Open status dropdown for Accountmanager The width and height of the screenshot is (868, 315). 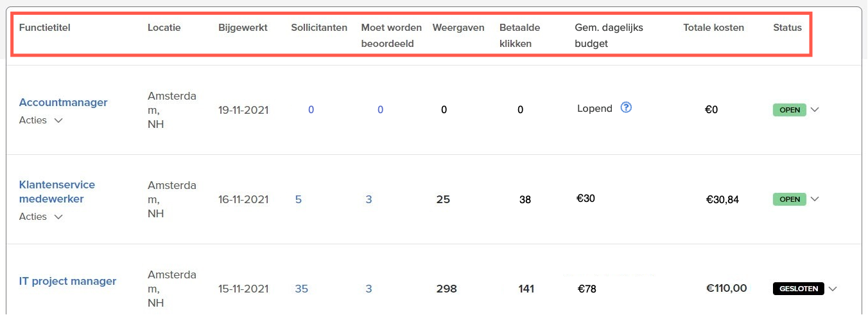(x=815, y=110)
